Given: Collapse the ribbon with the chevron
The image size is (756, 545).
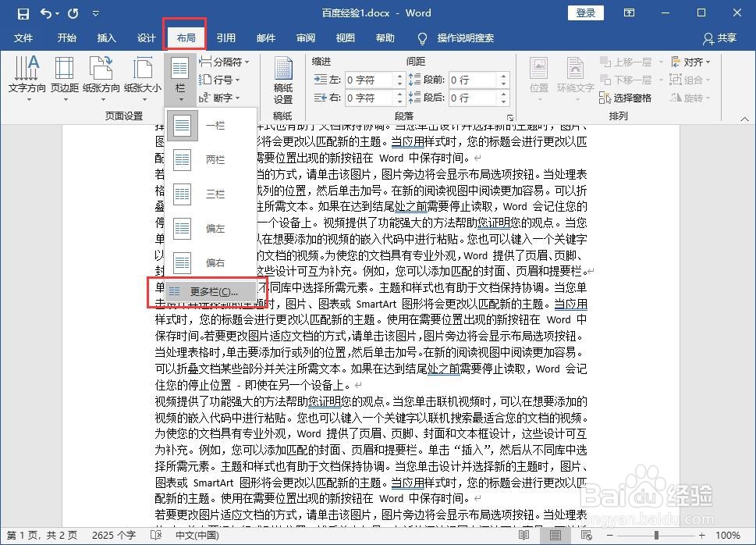Looking at the screenshot, I should [x=744, y=118].
